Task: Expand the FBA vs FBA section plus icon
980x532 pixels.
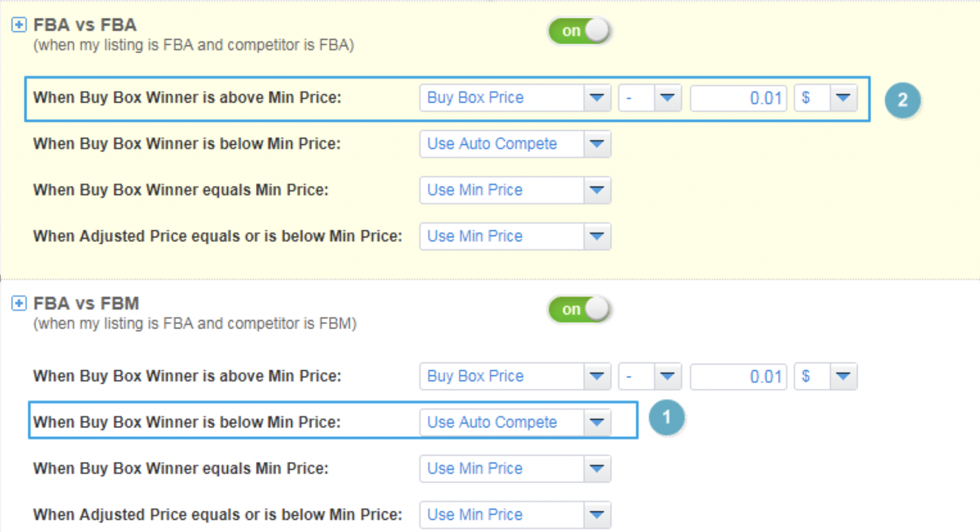Action: pyautogui.click(x=19, y=25)
